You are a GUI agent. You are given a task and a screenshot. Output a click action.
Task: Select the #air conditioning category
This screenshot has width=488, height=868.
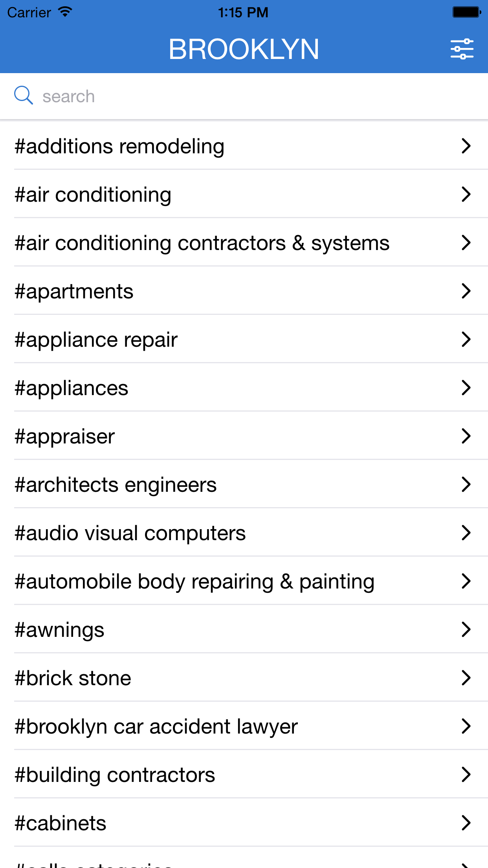[x=93, y=195]
